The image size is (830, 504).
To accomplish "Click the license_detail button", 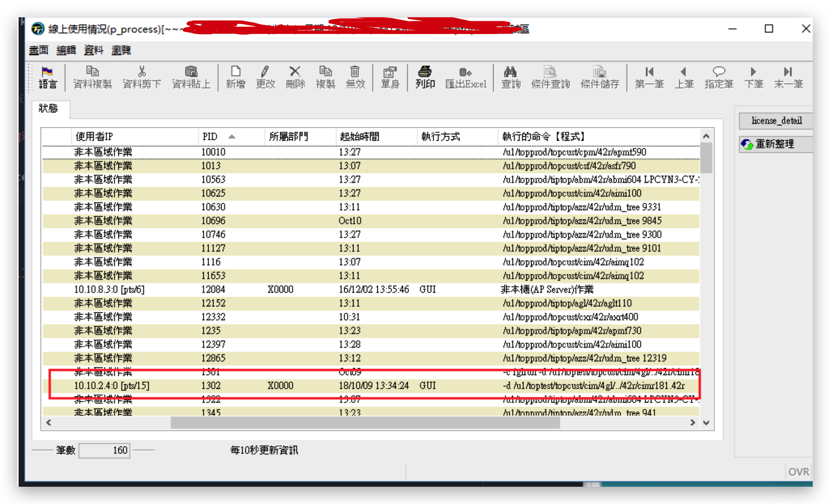I will [776, 120].
